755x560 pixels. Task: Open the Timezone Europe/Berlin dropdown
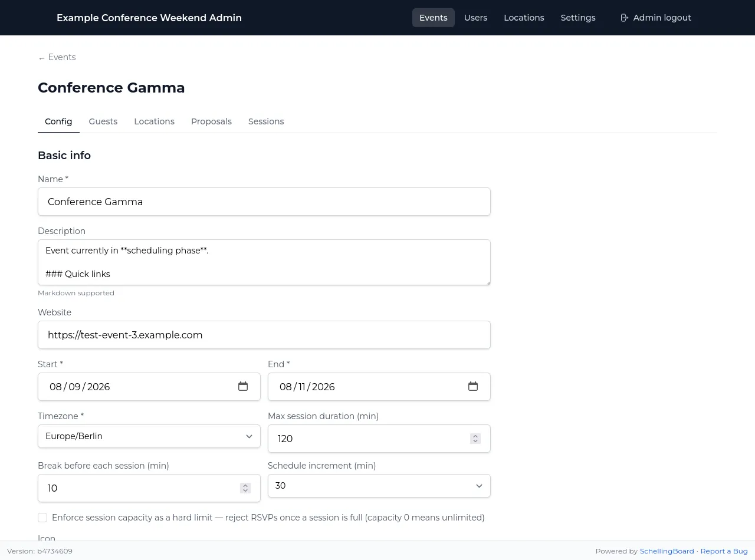[x=149, y=436]
